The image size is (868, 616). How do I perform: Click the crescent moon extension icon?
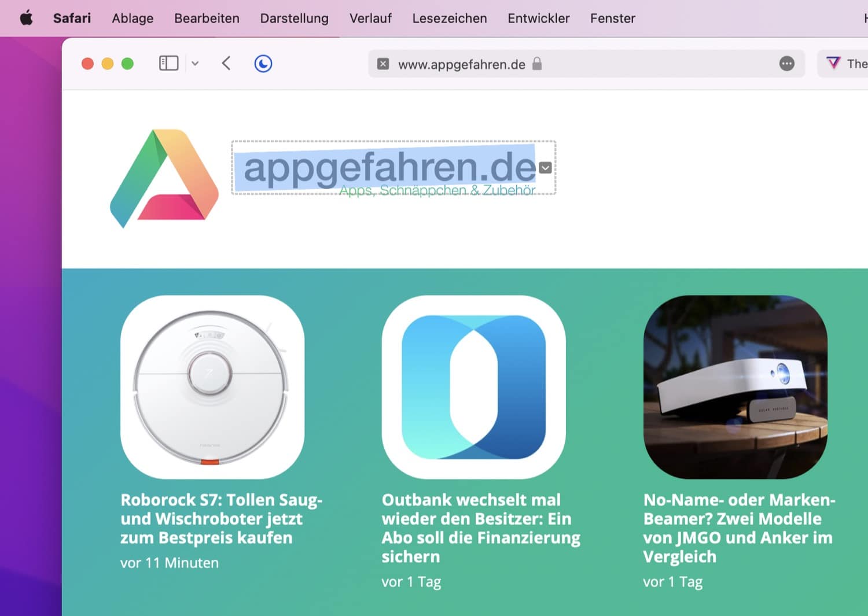(263, 63)
